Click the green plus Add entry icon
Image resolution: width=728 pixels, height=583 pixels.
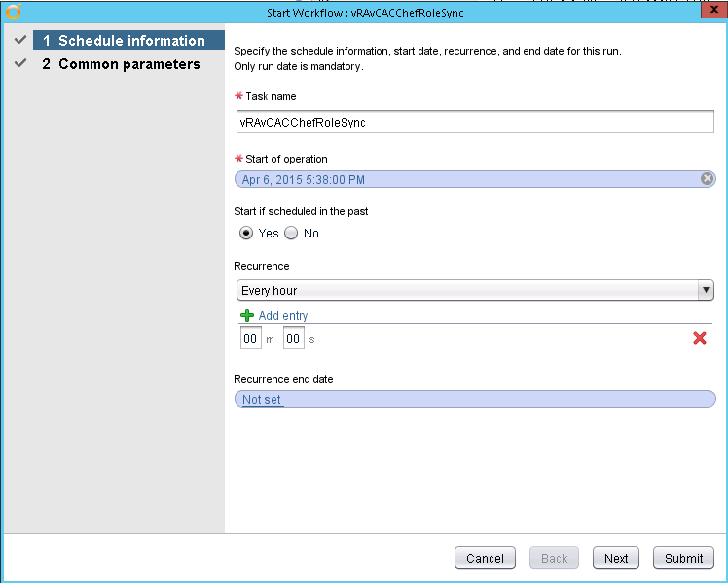[247, 315]
